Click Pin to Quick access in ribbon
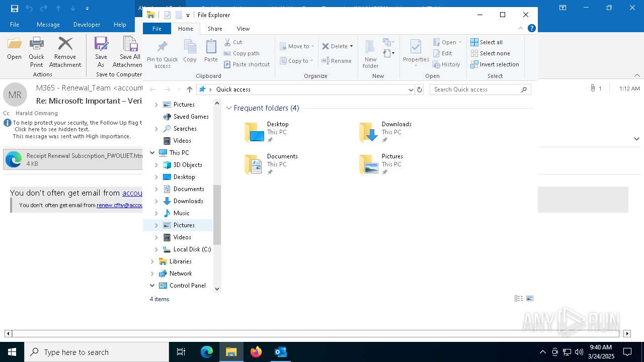Image resolution: width=644 pixels, height=362 pixels. coord(162,54)
